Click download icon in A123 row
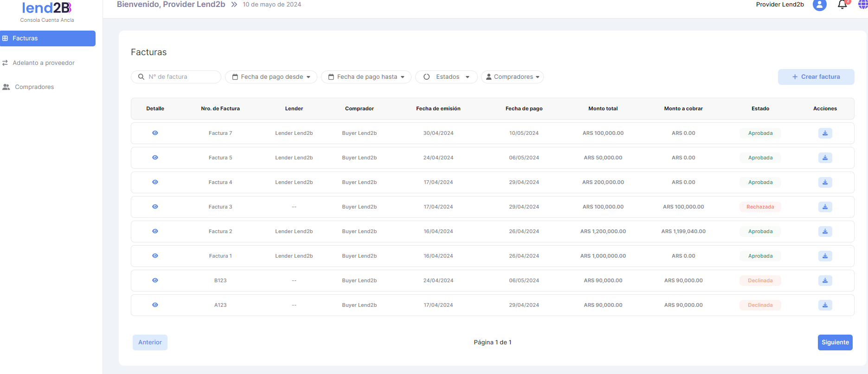The image size is (868, 374). point(825,305)
